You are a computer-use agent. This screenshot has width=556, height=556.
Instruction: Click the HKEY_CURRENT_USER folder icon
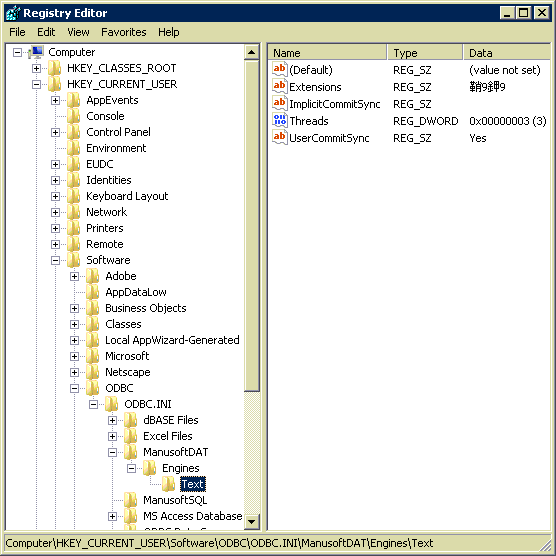pyautogui.click(x=55, y=84)
